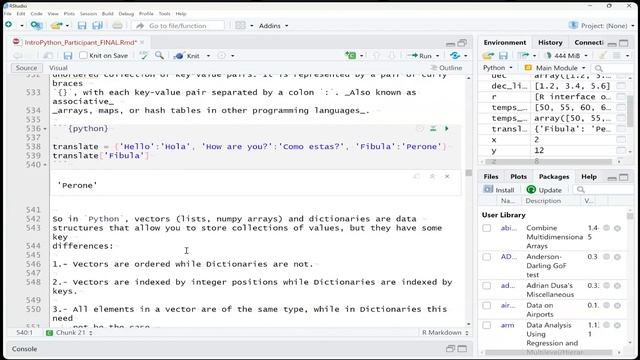Click the Knit button
The width and height of the screenshot is (640, 360).
coord(187,56)
